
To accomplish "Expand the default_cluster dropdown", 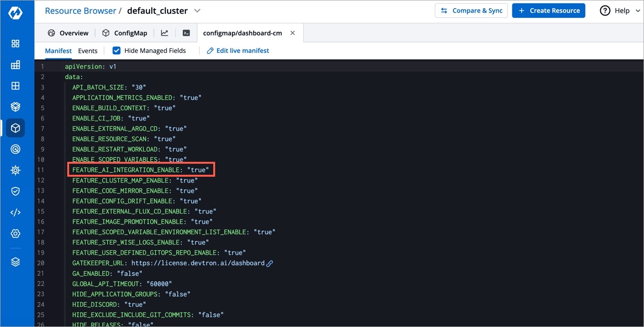I will (x=197, y=11).
